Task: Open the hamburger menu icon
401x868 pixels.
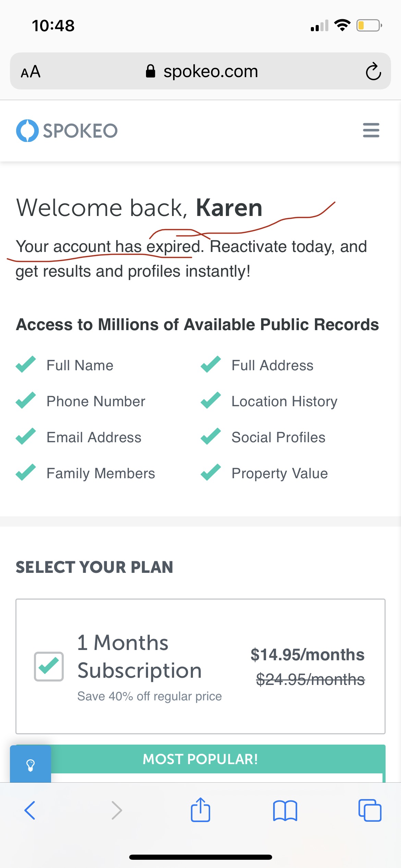Action: click(371, 130)
